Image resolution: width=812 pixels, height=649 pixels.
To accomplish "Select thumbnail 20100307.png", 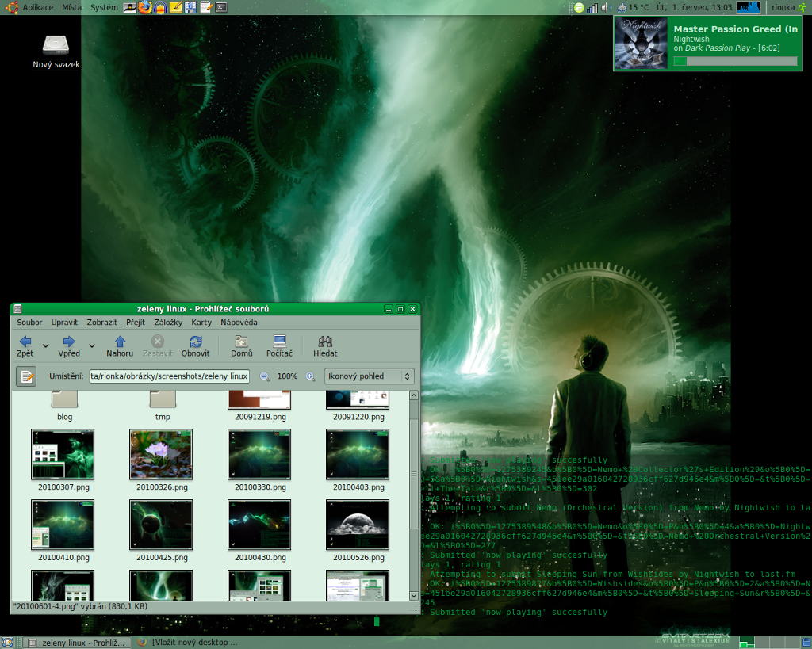I will [63, 460].
